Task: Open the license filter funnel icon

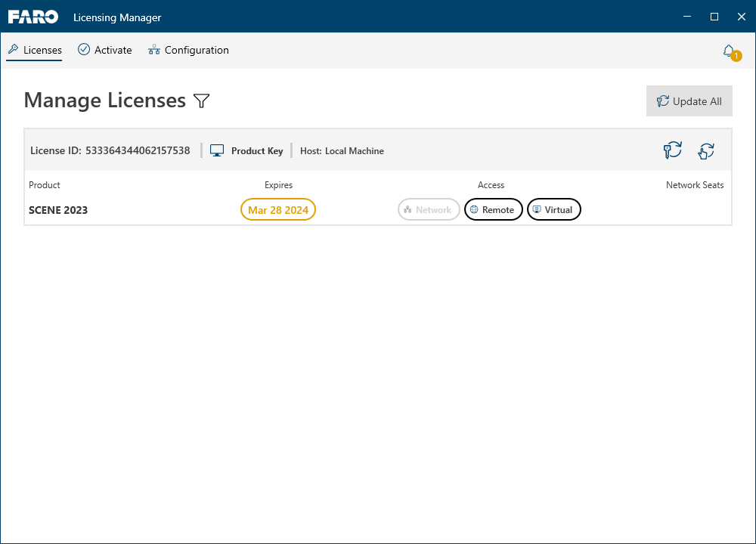Action: point(202,100)
